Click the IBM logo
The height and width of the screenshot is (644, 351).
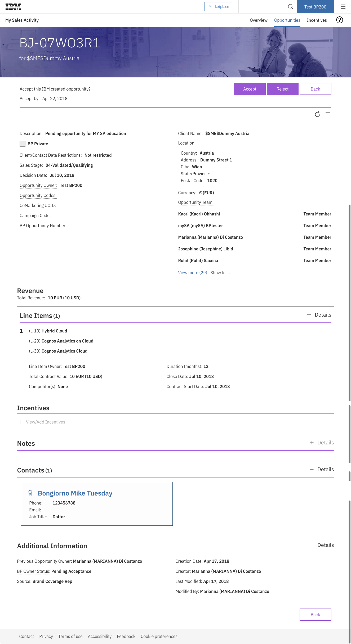(13, 7)
